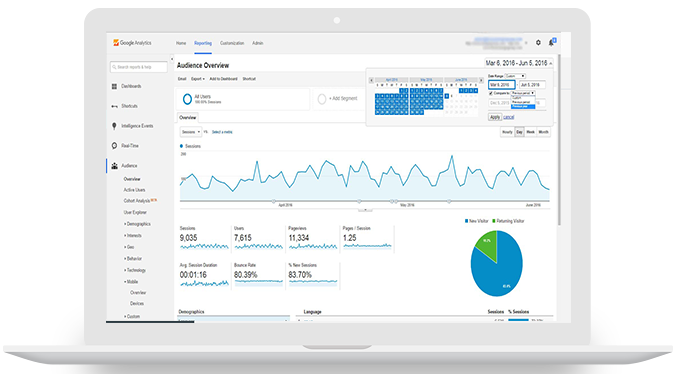Open the notifications bell icon
678x374 pixels.
pyautogui.click(x=551, y=42)
